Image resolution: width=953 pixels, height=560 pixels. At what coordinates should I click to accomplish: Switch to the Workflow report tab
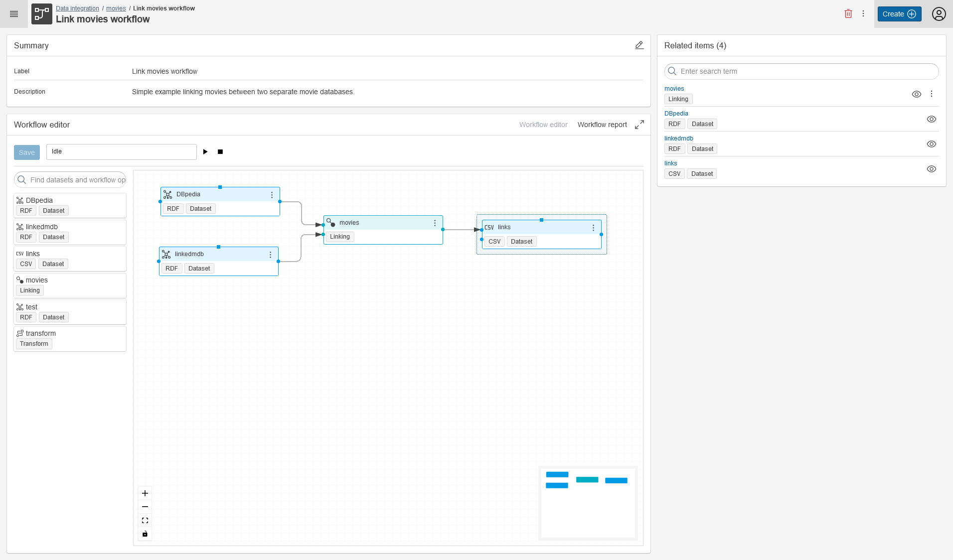pos(602,125)
